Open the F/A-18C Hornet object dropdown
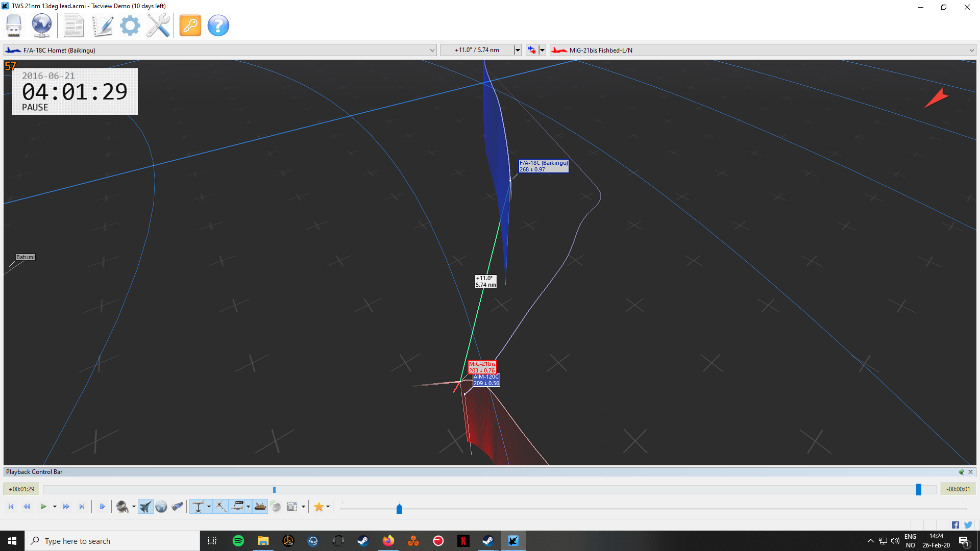The image size is (980, 551). 220,50
